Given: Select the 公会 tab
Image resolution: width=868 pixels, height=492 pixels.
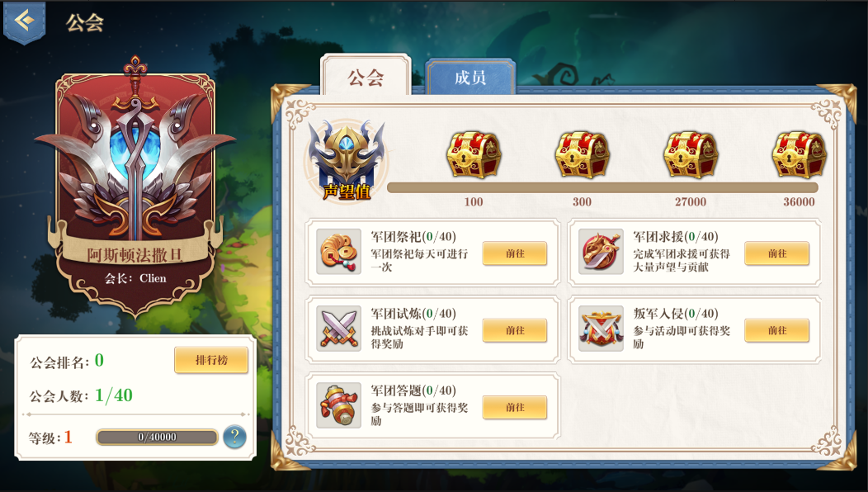Looking at the screenshot, I should click(366, 76).
